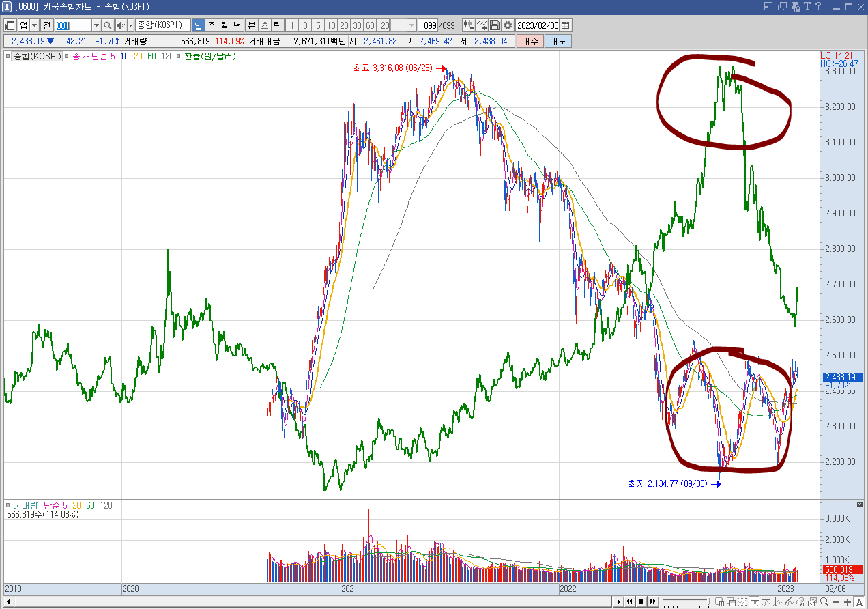Click the 899 candle count input field
The width and height of the screenshot is (868, 609).
pos(428,25)
